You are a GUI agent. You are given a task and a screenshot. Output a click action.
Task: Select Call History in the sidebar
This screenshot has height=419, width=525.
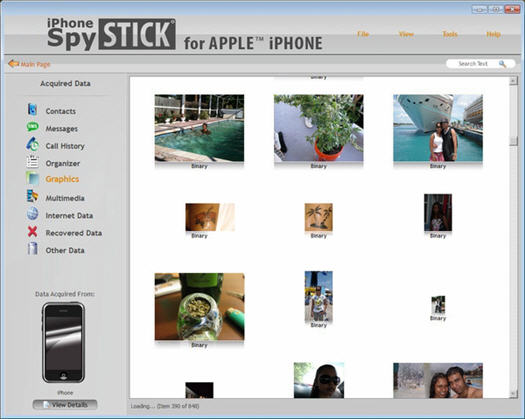[x=65, y=146]
